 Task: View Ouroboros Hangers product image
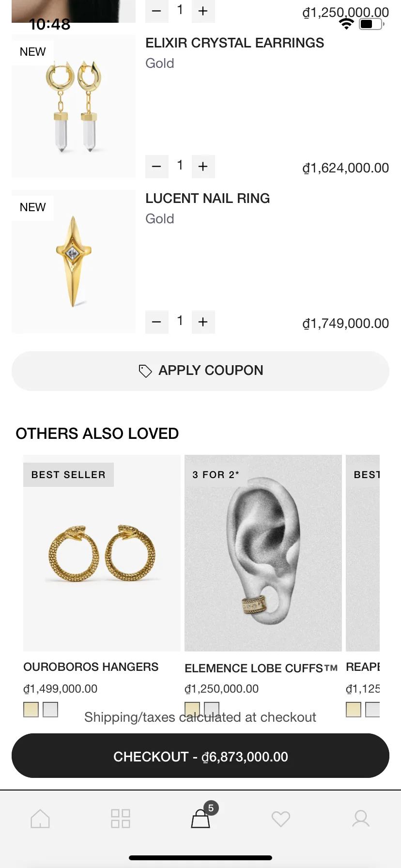click(102, 553)
